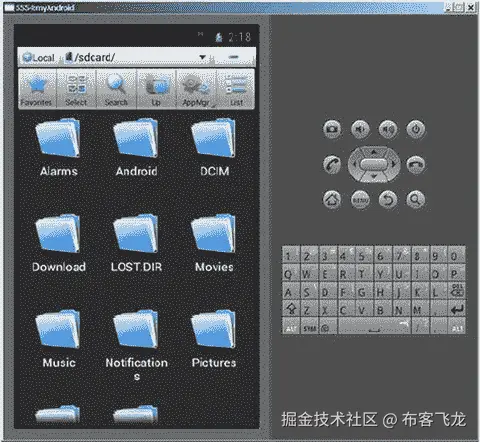Click the D-pad up arrow
This screenshot has width=480, height=442.
[x=374, y=152]
